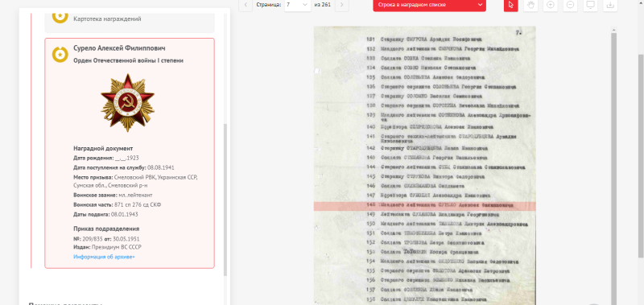The image size is (644, 305).
Task: Go to the previous page
Action: [x=246, y=5]
